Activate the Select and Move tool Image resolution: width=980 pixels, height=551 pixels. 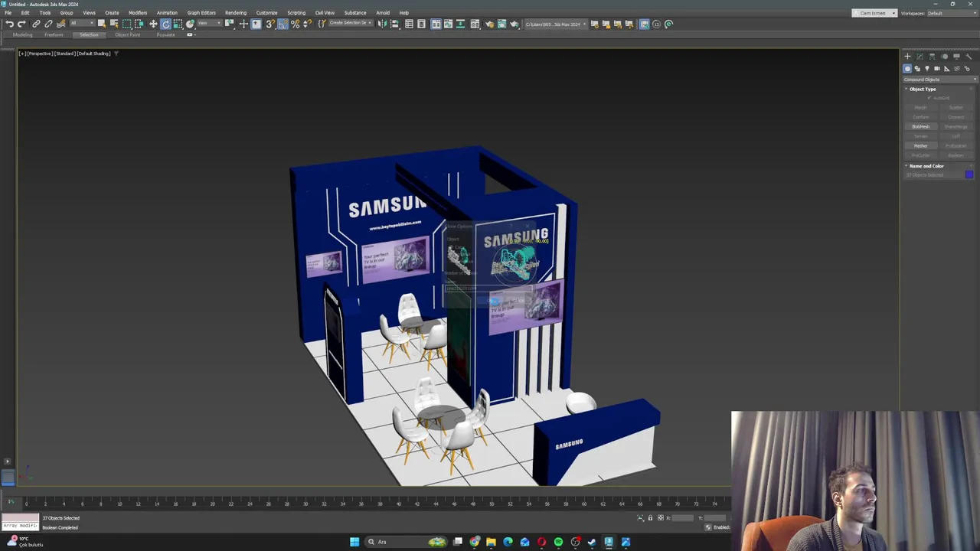click(153, 24)
